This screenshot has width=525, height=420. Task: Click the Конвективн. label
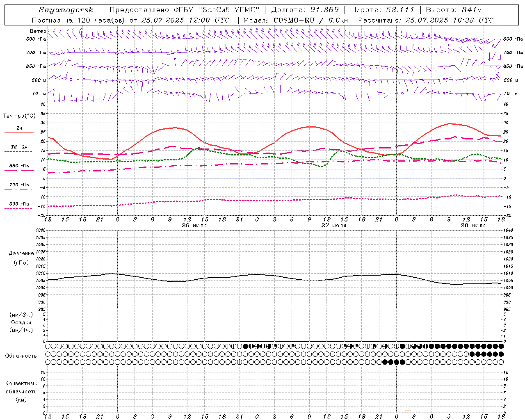point(21,383)
